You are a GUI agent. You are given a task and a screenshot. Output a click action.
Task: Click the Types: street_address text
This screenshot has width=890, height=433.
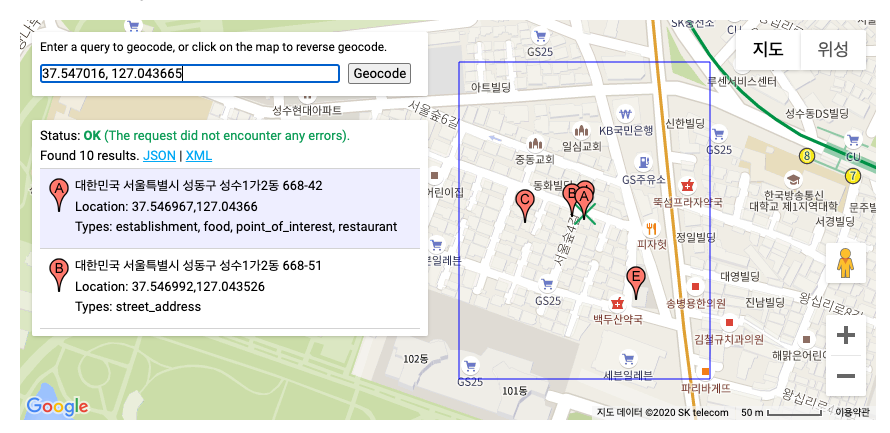tap(138, 307)
